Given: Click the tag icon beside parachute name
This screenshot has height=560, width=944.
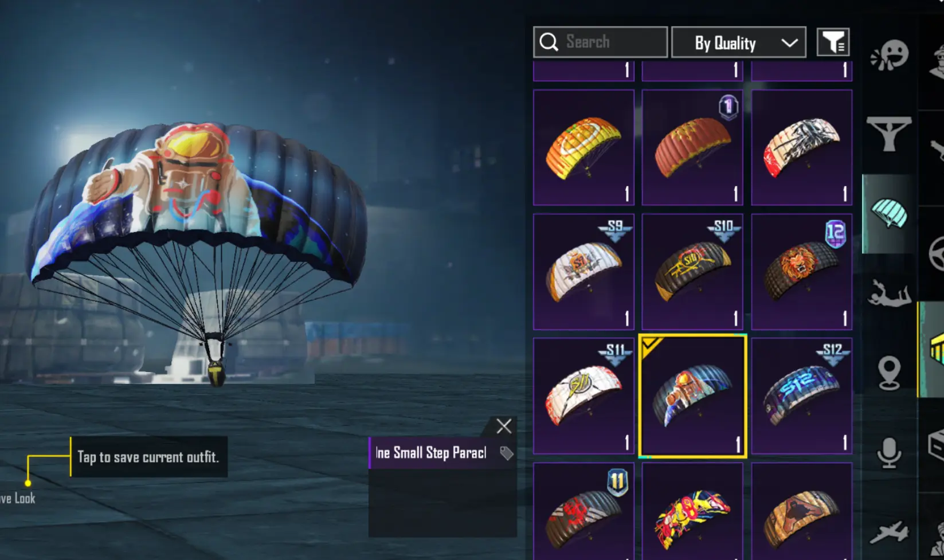Looking at the screenshot, I should coord(506,453).
